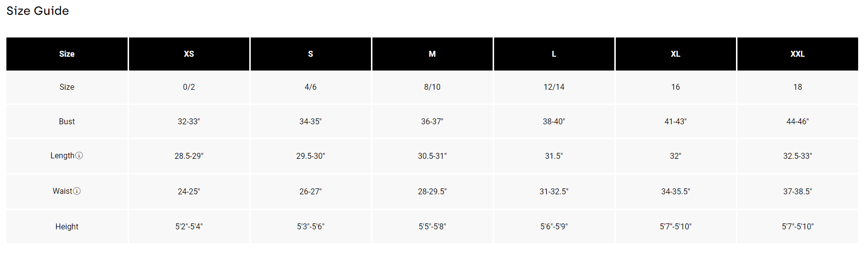Click the 12/14 numeric size cell
Image resolution: width=868 pixels, height=253 pixels.
554,87
